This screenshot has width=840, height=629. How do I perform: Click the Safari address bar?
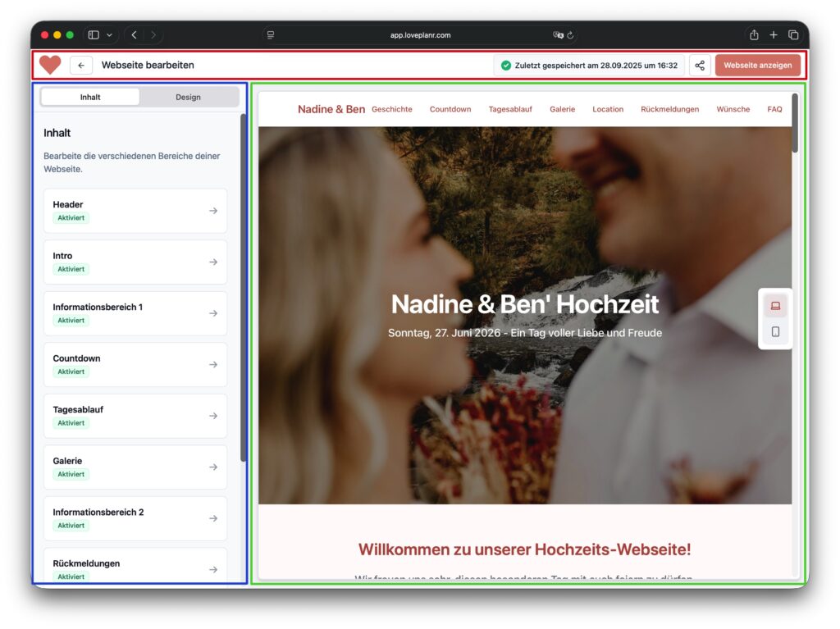coord(420,35)
